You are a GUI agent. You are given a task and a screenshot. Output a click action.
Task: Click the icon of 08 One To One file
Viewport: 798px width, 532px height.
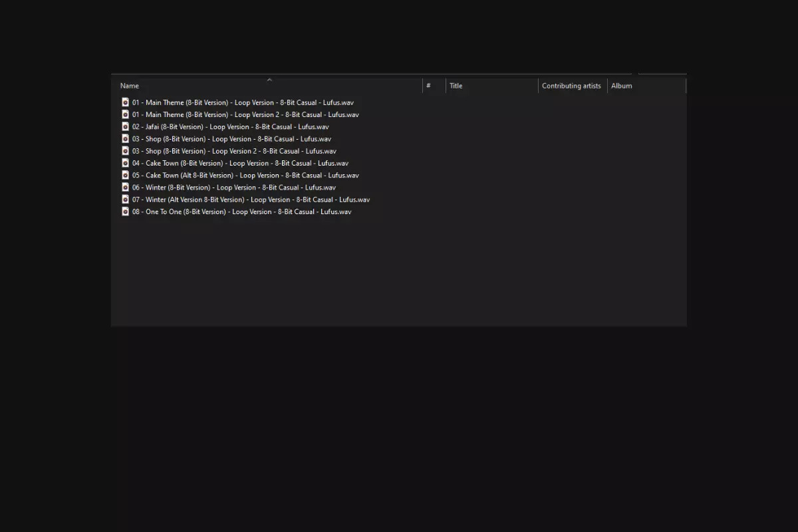tap(125, 211)
